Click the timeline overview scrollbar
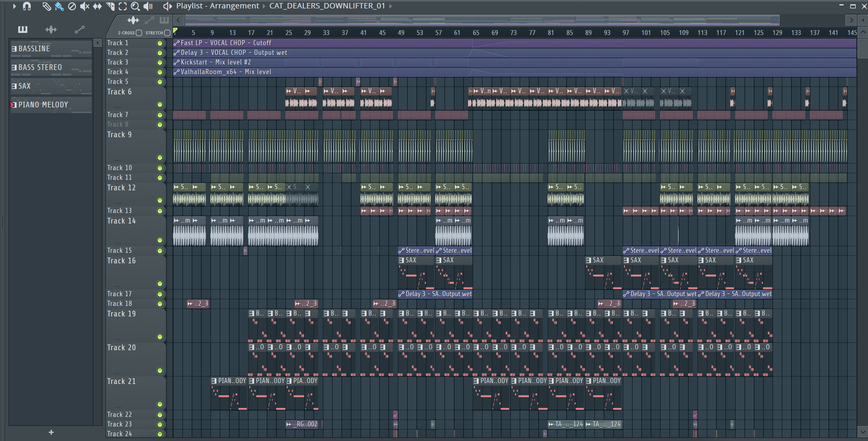Viewport: 868px width, 441px height. click(482, 20)
